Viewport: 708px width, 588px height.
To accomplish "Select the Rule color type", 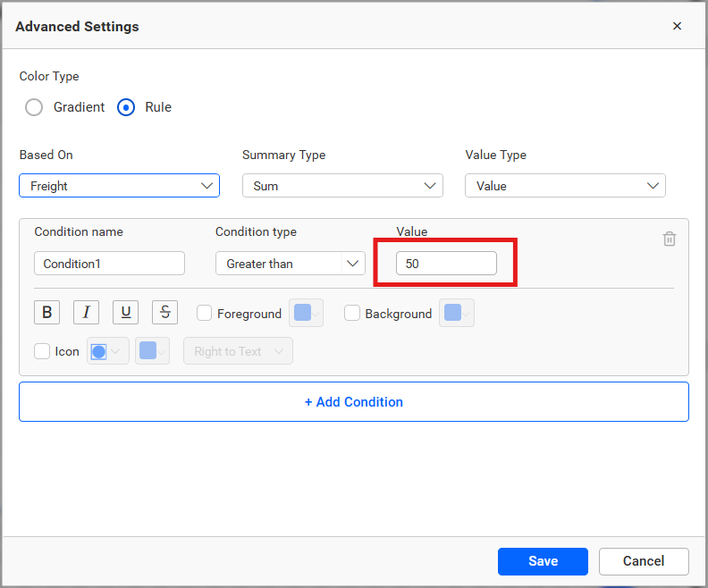I will (x=126, y=107).
